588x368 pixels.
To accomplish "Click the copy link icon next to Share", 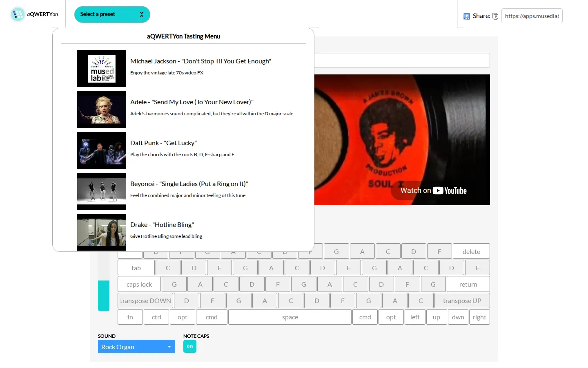I will (495, 16).
